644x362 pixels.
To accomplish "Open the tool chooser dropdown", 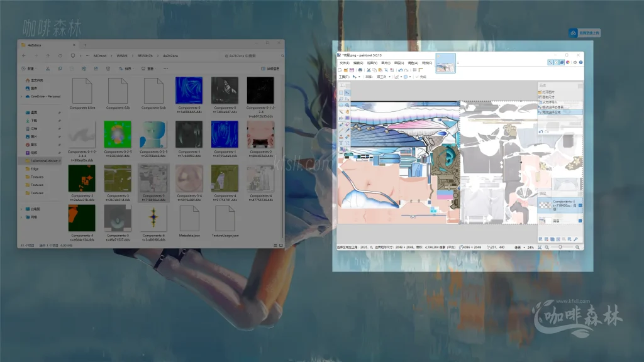I will (356, 77).
